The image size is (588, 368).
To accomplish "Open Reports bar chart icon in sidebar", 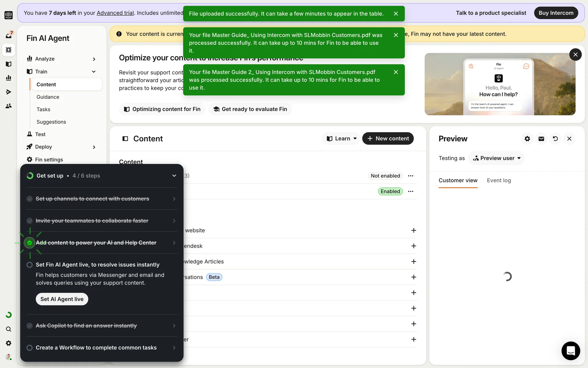I will coord(9,78).
